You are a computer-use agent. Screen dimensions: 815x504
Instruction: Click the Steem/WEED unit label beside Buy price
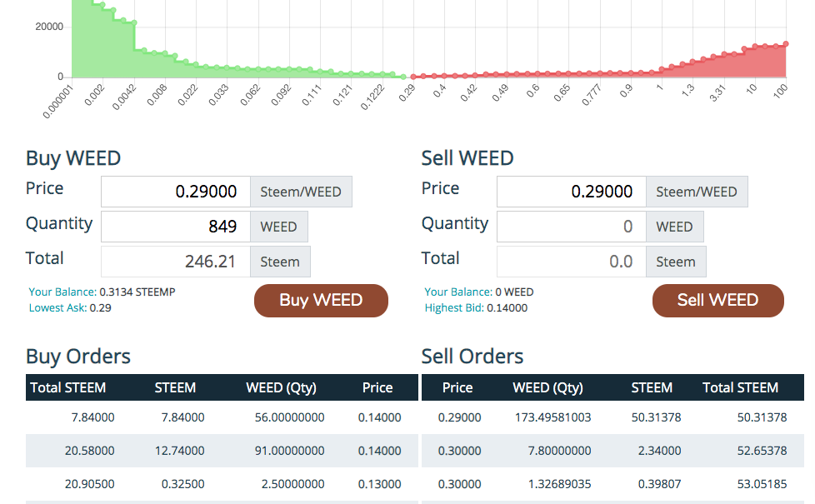[x=301, y=192]
